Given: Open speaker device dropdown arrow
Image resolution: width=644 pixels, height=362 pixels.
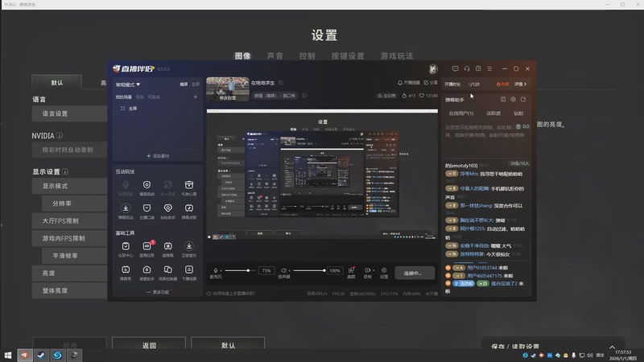Looking at the screenshot, I should tap(289, 271).
